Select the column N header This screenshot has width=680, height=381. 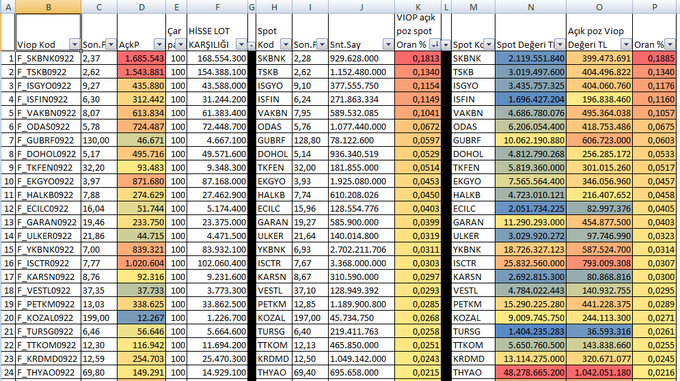[x=530, y=7]
